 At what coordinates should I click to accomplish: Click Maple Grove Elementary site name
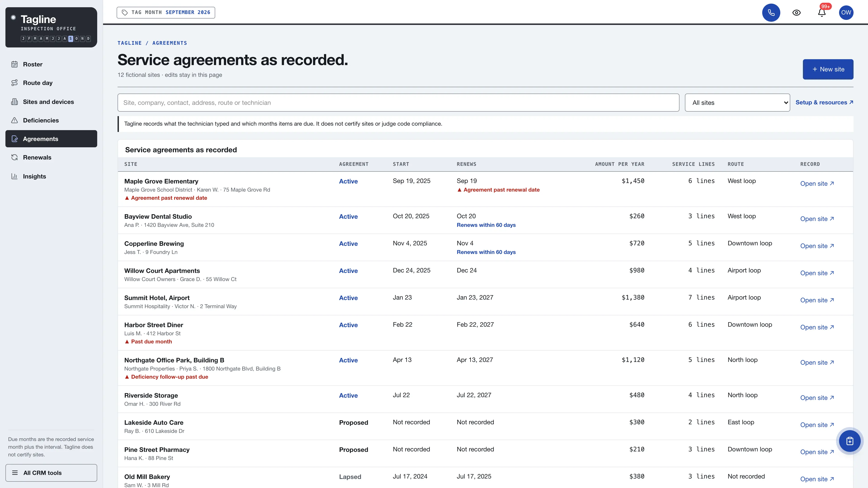pyautogui.click(x=161, y=181)
